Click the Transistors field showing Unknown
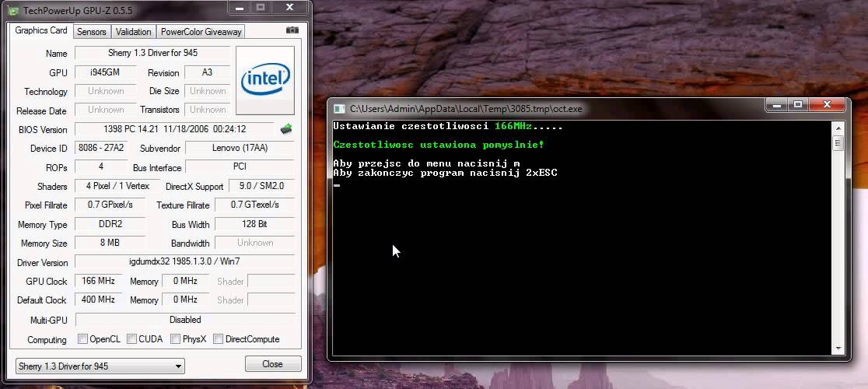The image size is (868, 389). click(x=207, y=110)
